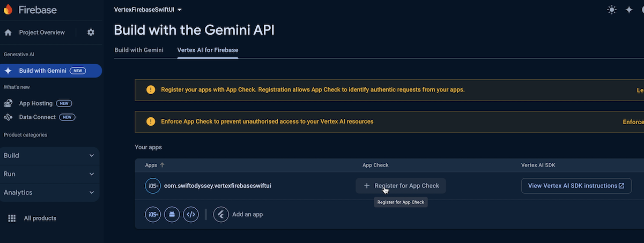The width and height of the screenshot is (644, 243).
Task: Open project settings gear icon
Action: pos(91,33)
